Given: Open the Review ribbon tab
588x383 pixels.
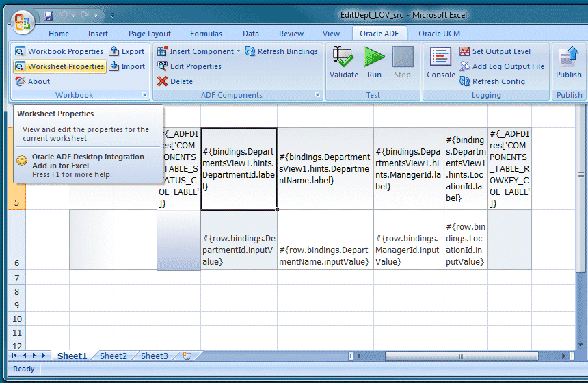Looking at the screenshot, I should (x=291, y=34).
